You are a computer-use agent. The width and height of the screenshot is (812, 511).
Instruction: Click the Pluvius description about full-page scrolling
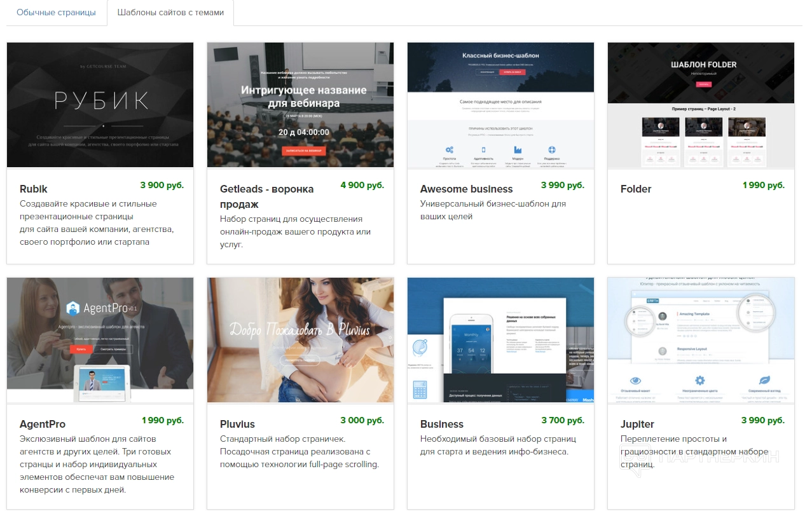coord(299,452)
